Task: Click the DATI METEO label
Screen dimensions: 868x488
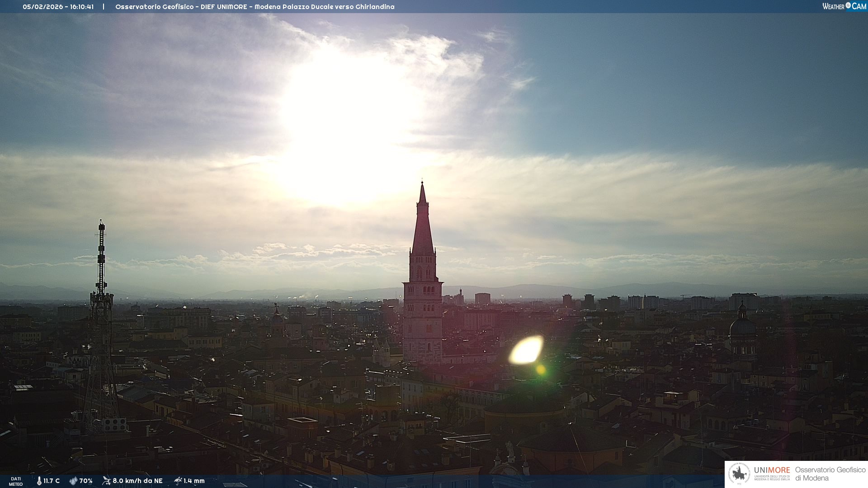Action: point(16,481)
